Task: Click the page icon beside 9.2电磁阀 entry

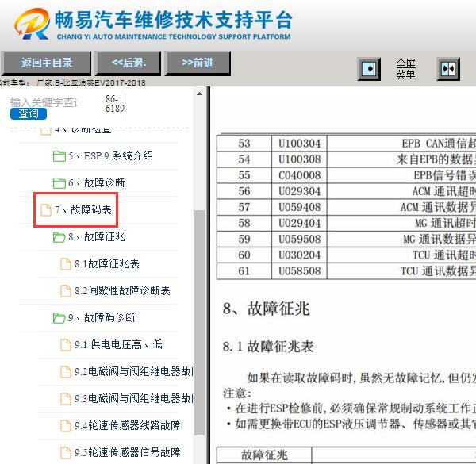Action: click(x=66, y=372)
